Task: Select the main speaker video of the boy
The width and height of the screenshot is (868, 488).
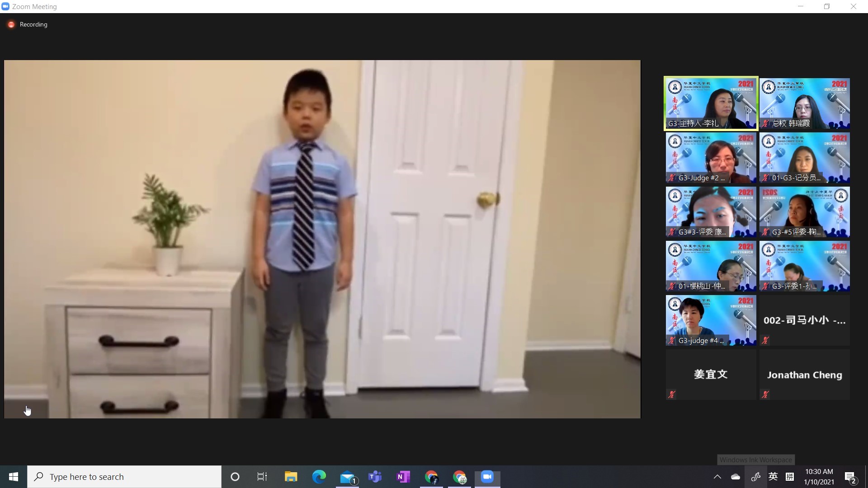Action: pyautogui.click(x=322, y=239)
